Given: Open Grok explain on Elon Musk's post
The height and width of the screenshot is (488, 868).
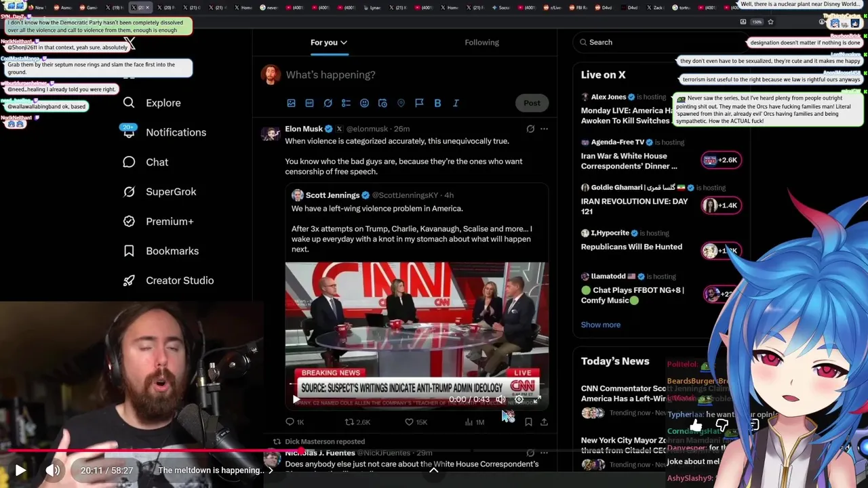Looking at the screenshot, I should click(x=530, y=129).
